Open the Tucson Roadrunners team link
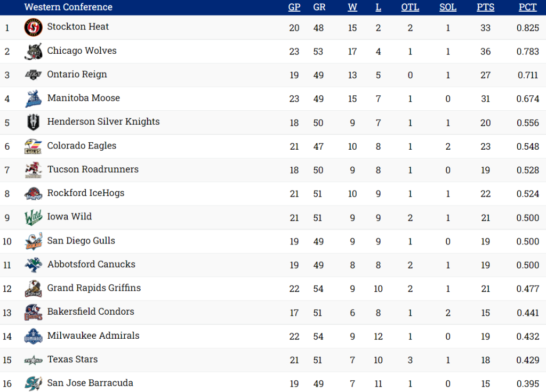 tap(93, 169)
